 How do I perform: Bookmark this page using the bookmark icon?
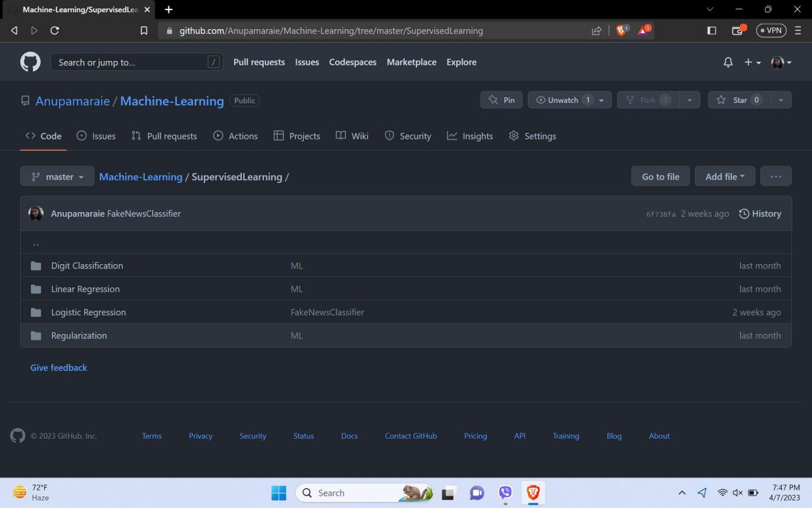pos(144,30)
